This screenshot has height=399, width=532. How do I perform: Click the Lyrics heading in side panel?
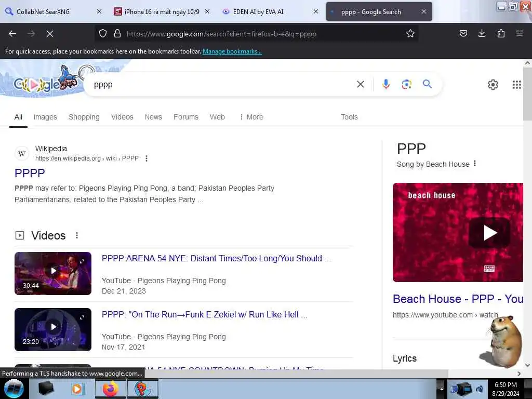404,358
